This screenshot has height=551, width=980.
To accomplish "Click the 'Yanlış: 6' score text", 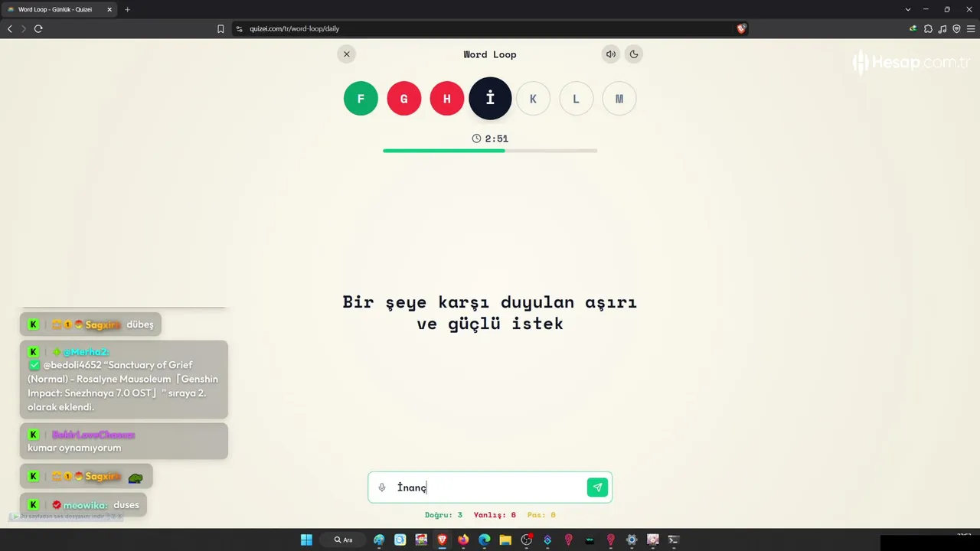I will [495, 515].
